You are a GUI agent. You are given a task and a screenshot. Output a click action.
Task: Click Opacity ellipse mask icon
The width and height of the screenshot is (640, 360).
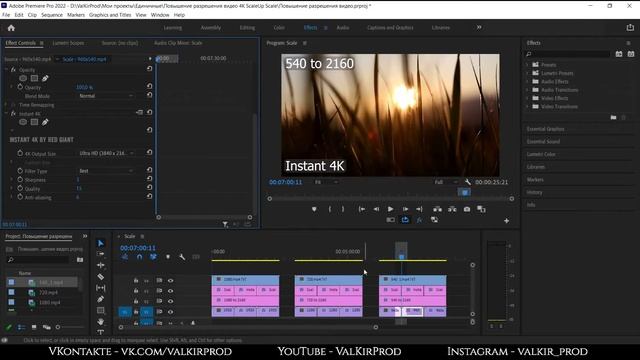[x=23, y=78]
